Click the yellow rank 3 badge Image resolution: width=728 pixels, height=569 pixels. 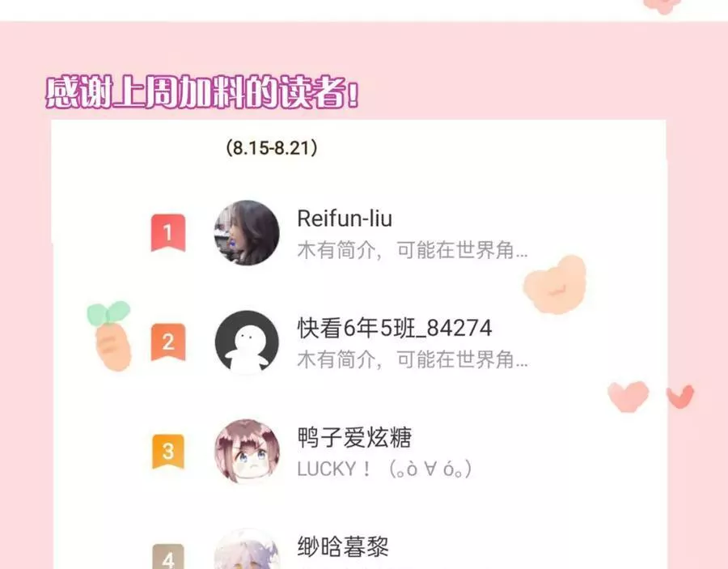[168, 452]
